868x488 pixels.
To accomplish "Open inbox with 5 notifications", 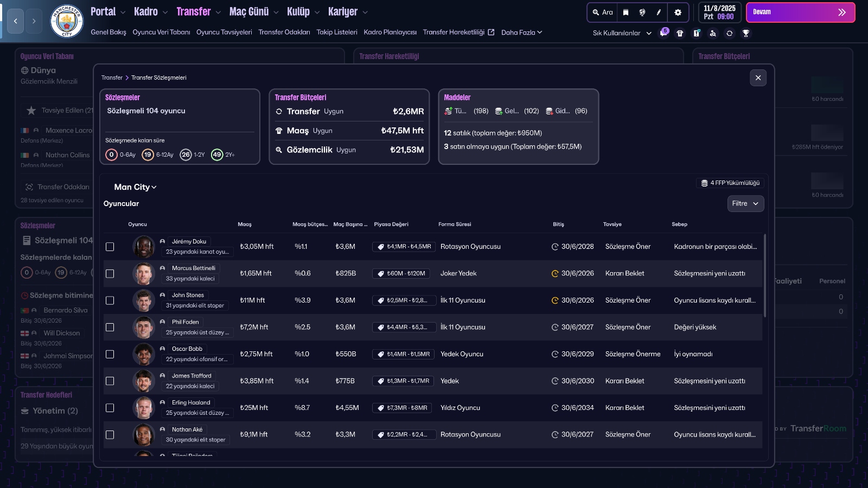I will point(663,34).
